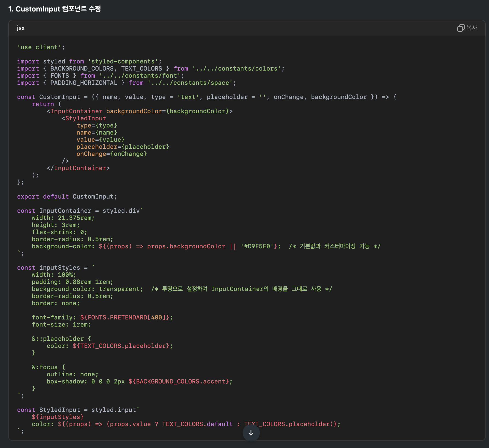Click the 'return (' line
Screen dimensions: 489x448
coord(47,104)
